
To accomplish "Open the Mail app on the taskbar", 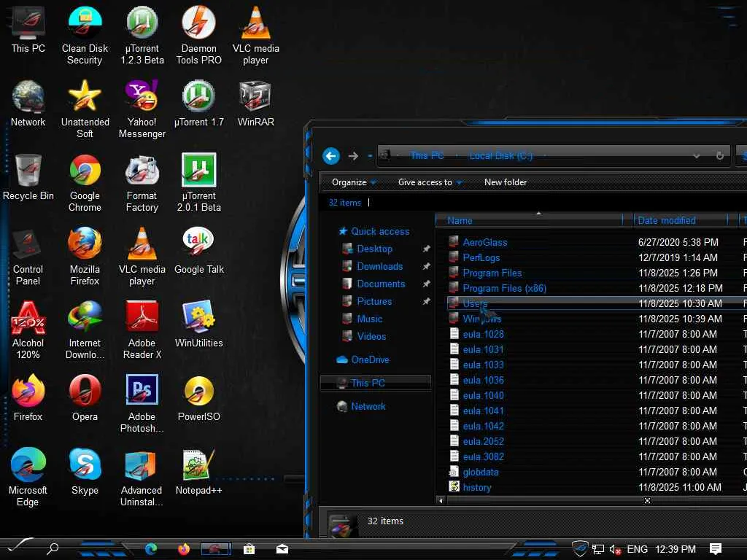I will coord(282,549).
